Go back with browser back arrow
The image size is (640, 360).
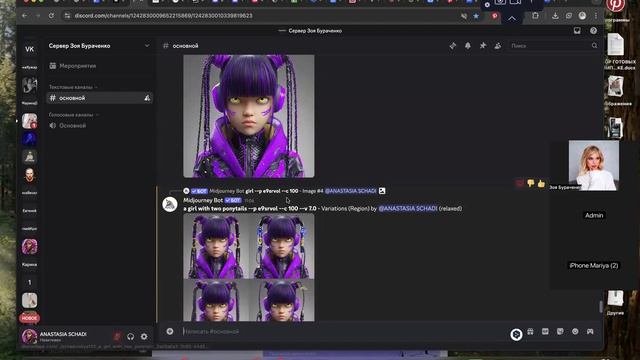[x=25, y=16]
